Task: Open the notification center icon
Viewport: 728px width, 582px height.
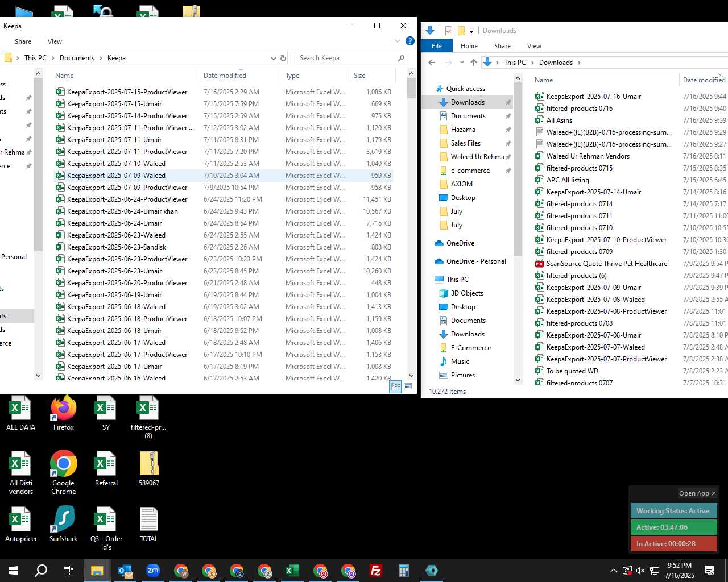Action: click(x=709, y=571)
